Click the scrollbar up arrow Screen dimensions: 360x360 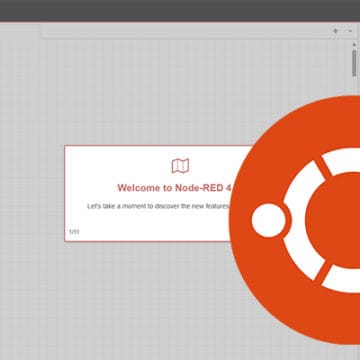(354, 44)
